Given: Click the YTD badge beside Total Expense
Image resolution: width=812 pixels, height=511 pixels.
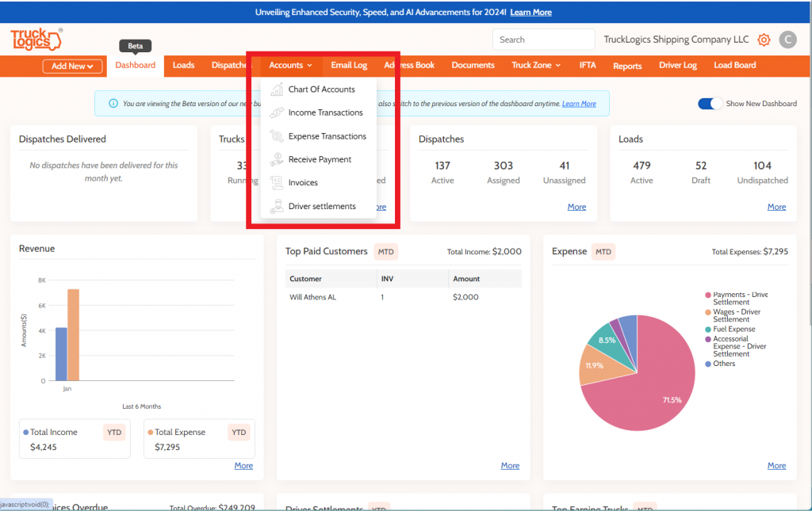Looking at the screenshot, I should coord(239,433).
